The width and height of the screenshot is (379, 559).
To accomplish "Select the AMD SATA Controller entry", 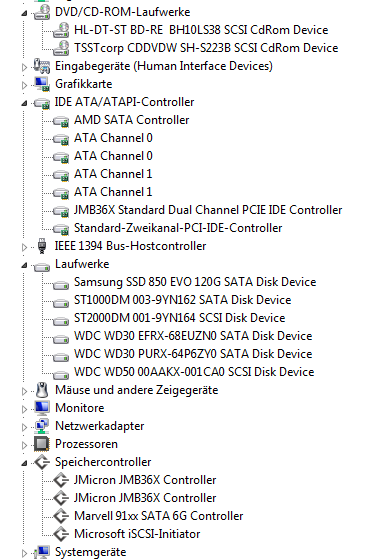I will tap(132, 120).
